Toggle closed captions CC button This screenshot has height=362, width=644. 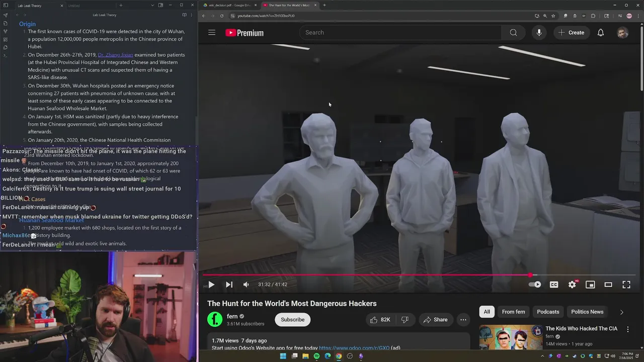pos(554,285)
